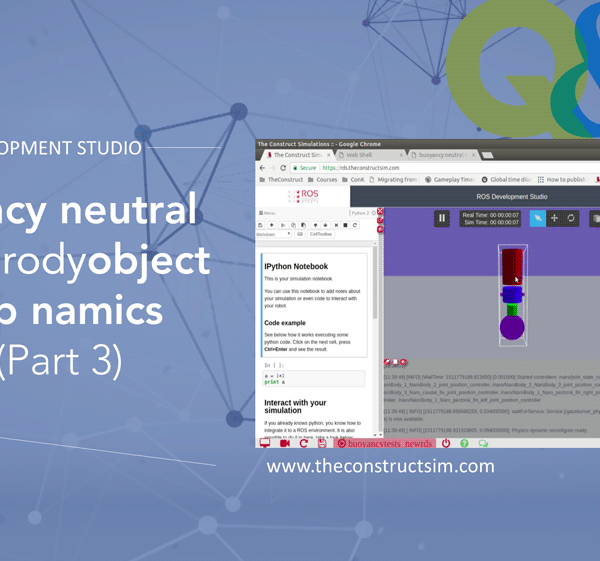Open the command palette keyboard icon
Screen dimensions: 600x561
(x=300, y=234)
